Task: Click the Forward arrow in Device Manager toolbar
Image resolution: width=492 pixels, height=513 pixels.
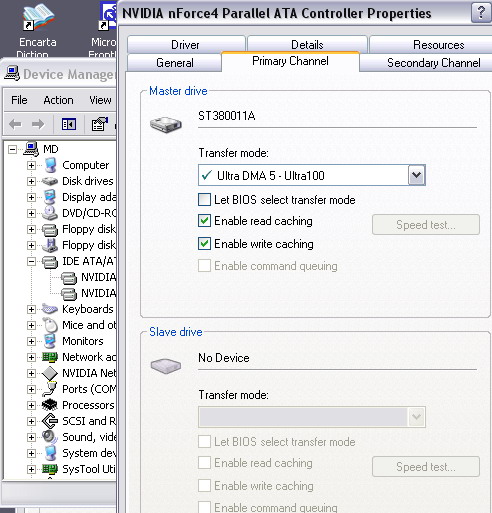Action: tap(38, 124)
